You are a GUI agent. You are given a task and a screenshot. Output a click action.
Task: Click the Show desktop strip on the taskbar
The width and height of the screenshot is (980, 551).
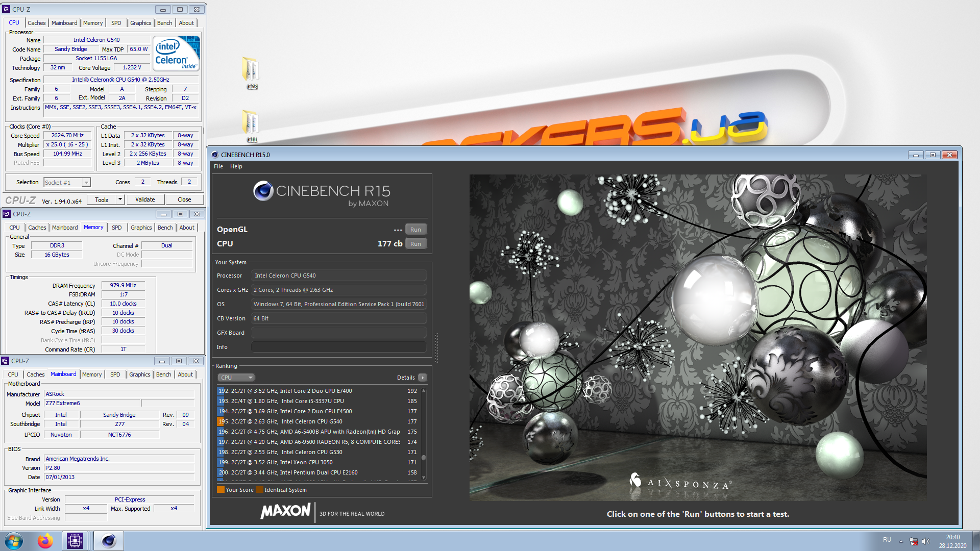pyautogui.click(x=976, y=541)
